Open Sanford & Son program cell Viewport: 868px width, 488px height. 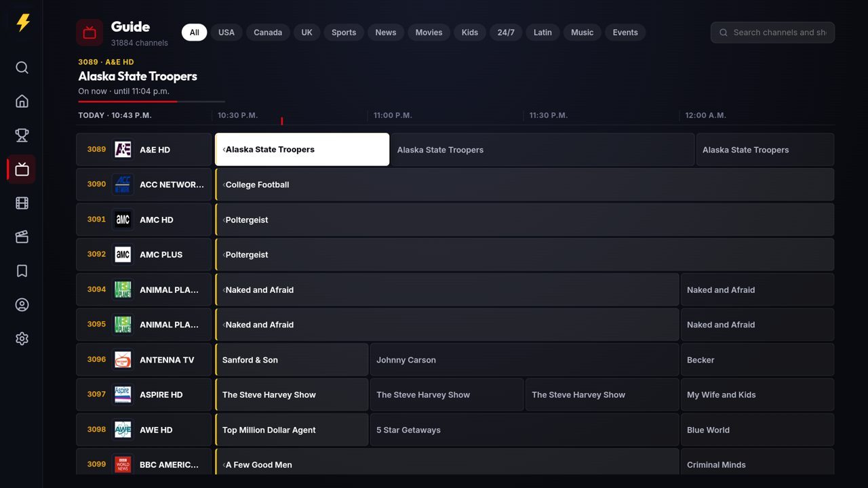292,360
